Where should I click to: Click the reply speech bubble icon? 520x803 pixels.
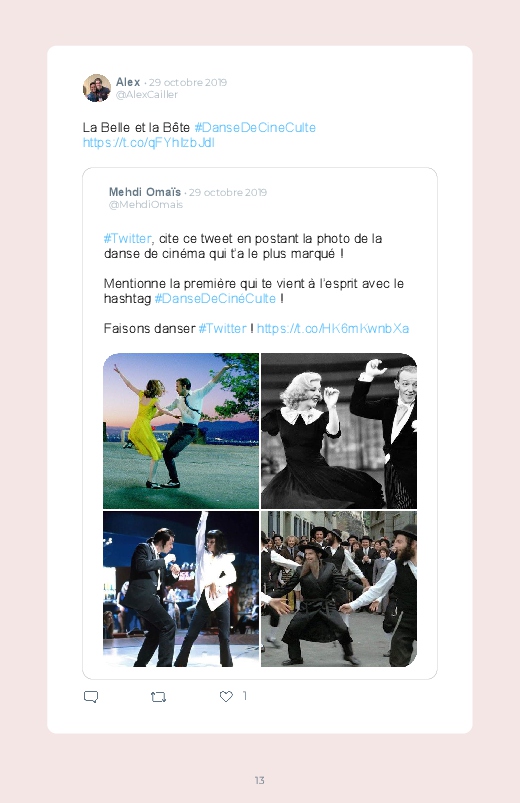coord(91,696)
